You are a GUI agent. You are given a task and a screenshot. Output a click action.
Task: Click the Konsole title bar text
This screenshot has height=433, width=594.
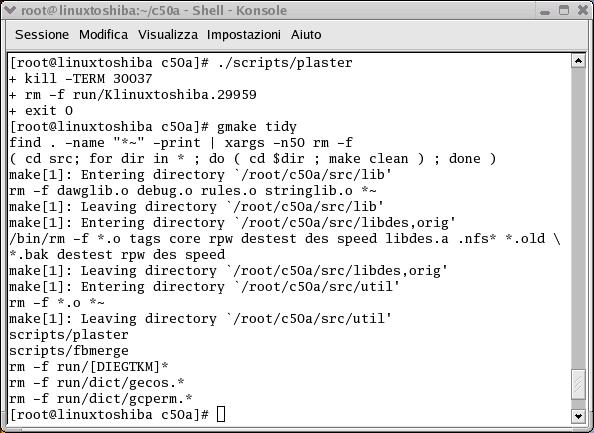pos(154,11)
